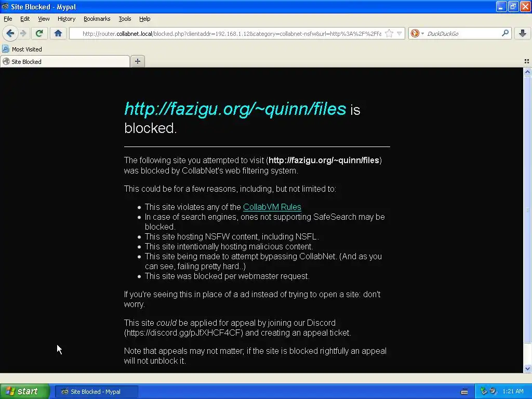Follow the CollabVM Rules link
532x399 pixels.
pyautogui.click(x=272, y=207)
